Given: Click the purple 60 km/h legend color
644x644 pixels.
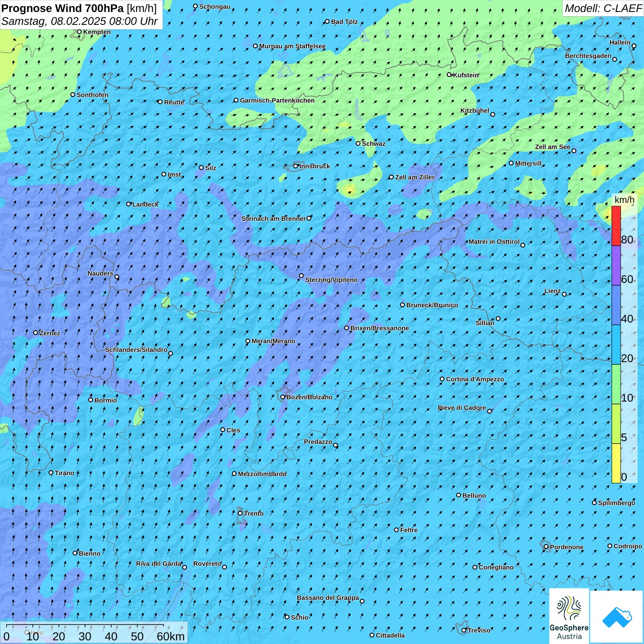Looking at the screenshot, I should (x=616, y=265).
